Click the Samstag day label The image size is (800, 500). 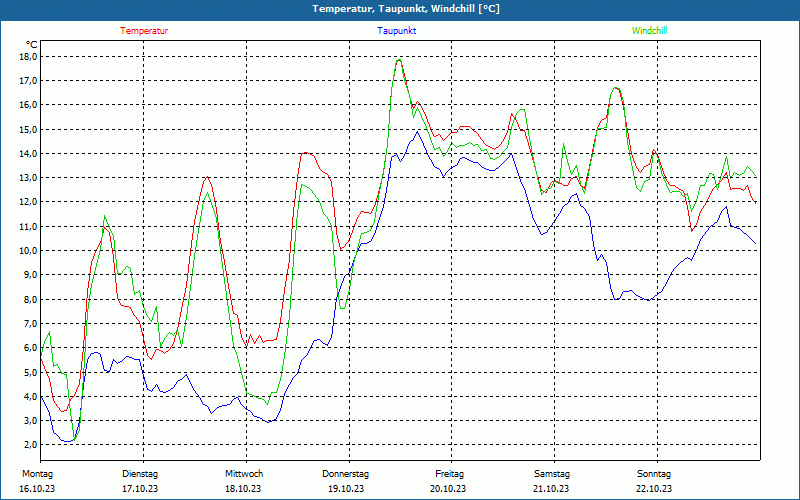551,473
